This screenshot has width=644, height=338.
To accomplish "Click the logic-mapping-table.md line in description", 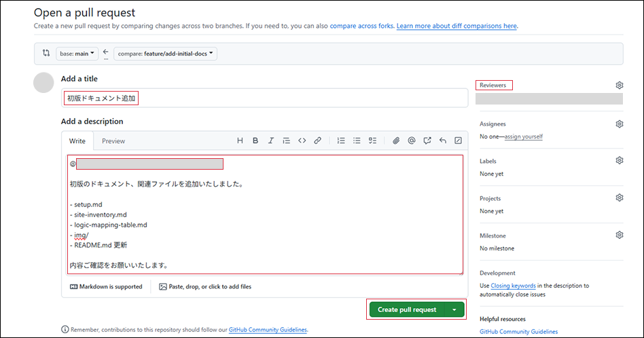I will tap(109, 225).
